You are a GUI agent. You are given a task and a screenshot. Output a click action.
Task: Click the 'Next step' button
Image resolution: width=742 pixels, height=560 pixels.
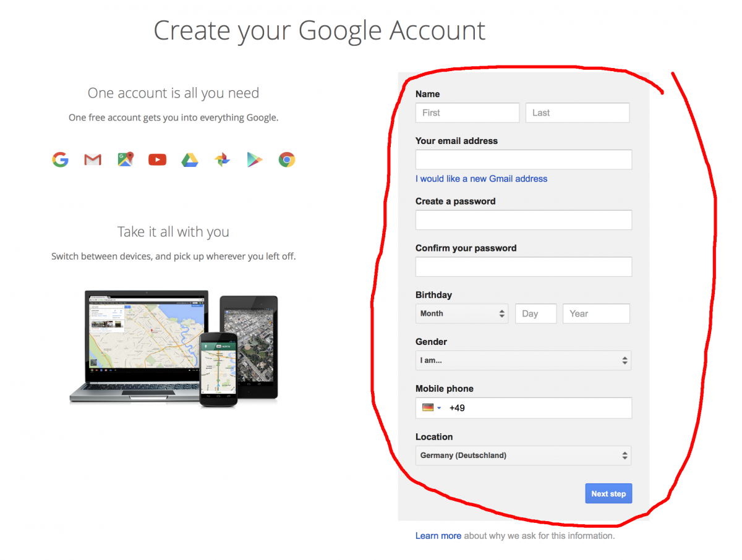click(x=608, y=493)
